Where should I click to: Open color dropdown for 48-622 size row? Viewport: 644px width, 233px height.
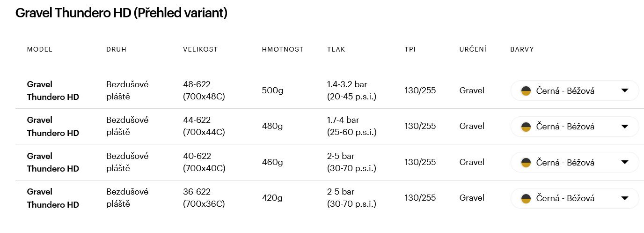point(575,90)
